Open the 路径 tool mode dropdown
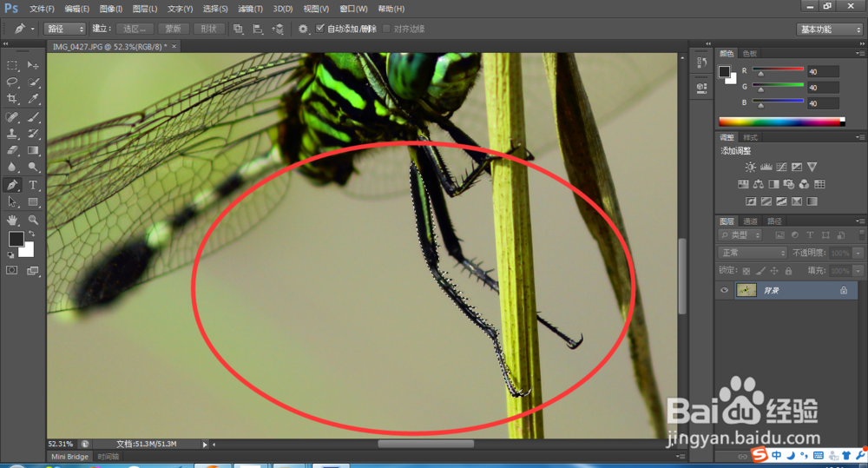Image resolution: width=868 pixels, height=468 pixels. pyautogui.click(x=65, y=29)
